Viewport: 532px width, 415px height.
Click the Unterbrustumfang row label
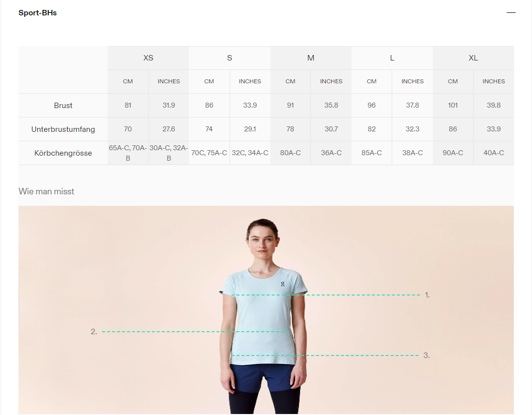[63, 129]
